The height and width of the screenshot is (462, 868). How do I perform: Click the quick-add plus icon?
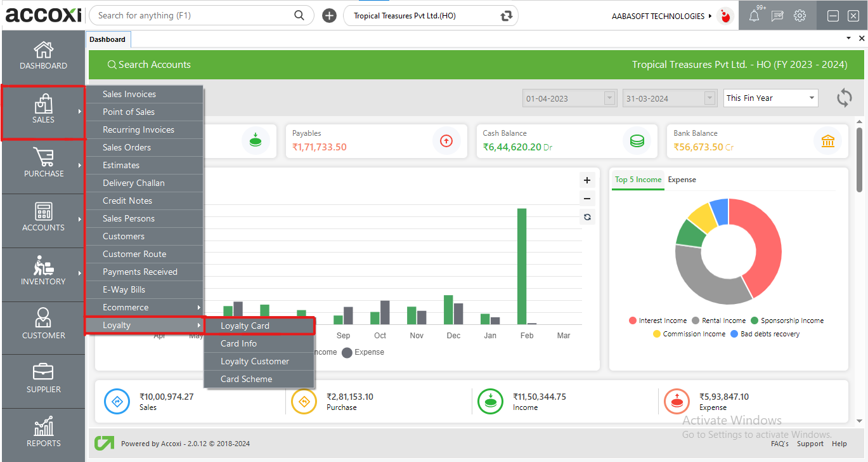pos(329,16)
